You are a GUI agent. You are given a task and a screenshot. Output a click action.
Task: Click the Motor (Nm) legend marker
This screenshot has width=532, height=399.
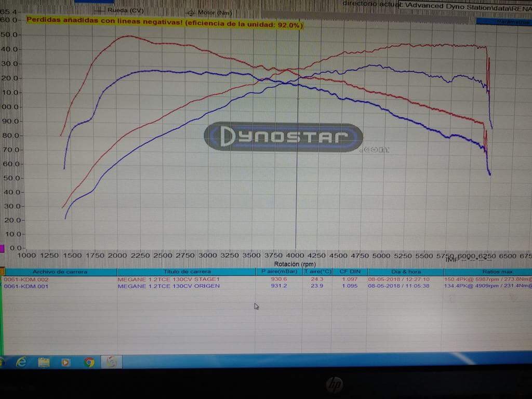[191, 13]
